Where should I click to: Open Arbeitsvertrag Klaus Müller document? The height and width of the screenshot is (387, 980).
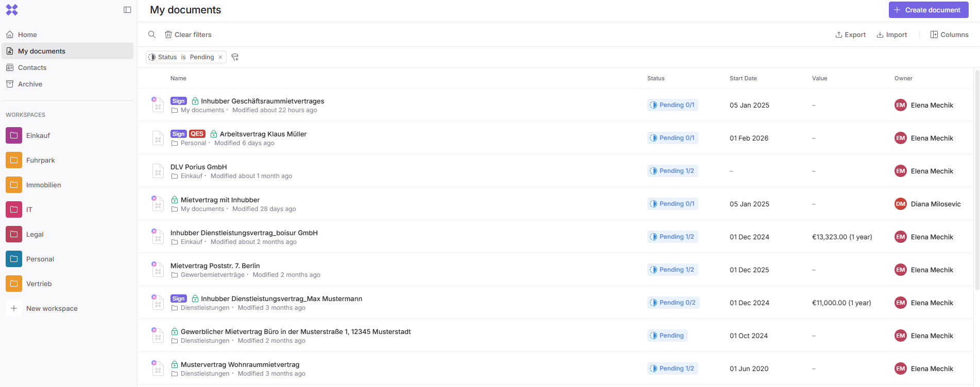pyautogui.click(x=263, y=134)
